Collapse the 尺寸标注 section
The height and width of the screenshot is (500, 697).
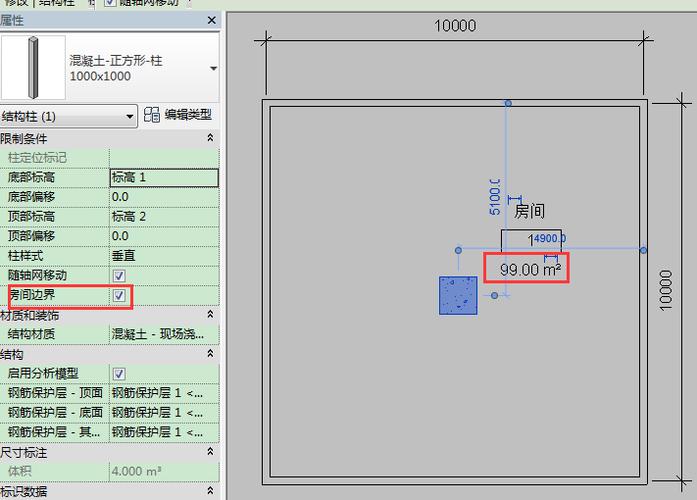click(x=210, y=452)
